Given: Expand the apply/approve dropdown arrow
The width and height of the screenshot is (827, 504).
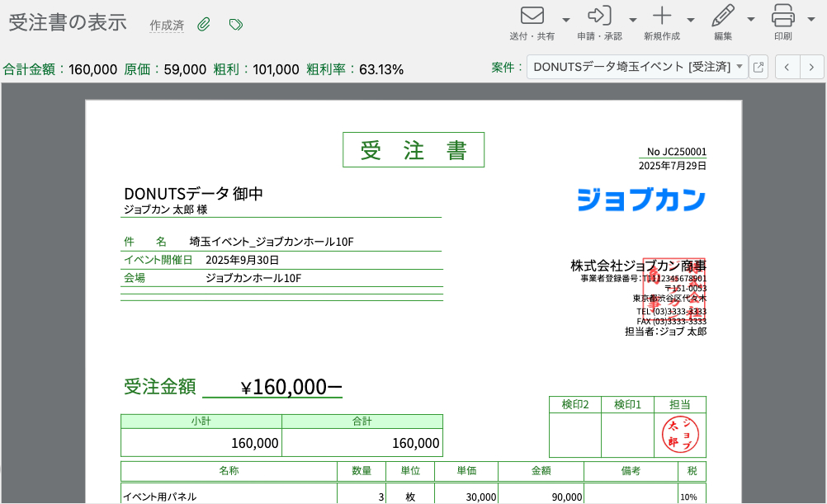Looking at the screenshot, I should coord(633,20).
